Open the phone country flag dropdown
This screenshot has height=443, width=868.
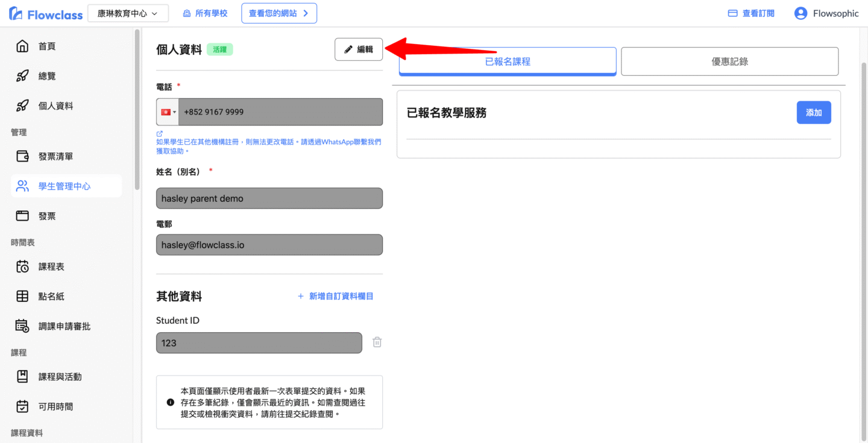pos(168,112)
